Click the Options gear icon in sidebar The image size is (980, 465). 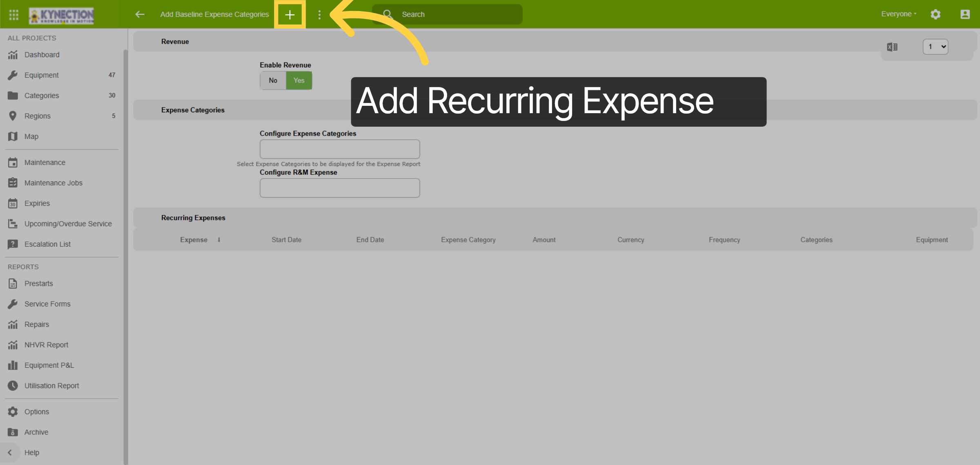point(13,412)
